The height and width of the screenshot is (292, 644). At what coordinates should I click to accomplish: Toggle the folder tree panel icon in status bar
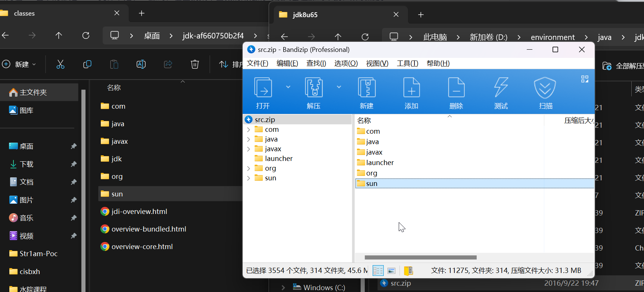(408, 271)
